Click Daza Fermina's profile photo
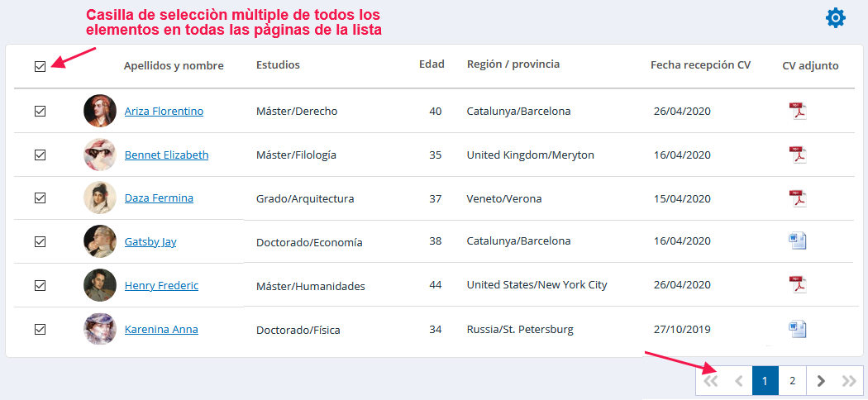This screenshot has width=868, height=400. tap(100, 198)
